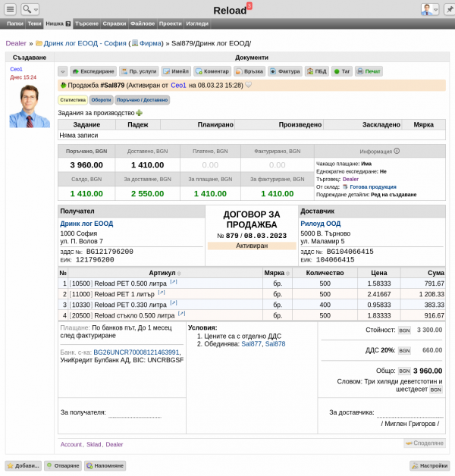The width and height of the screenshot is (455, 476).
Task: Open Настройки settings button
Action: [430, 465]
